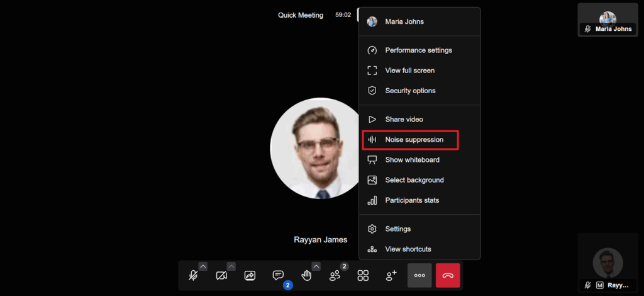This screenshot has width=644, height=296.
Task: Expand audio options arrow above microphone
Action: [203, 266]
